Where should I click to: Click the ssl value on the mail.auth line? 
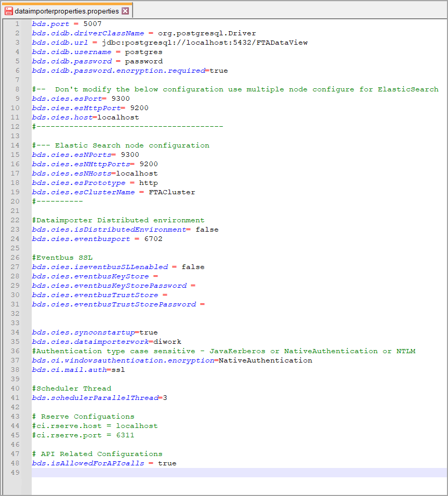[118, 370]
